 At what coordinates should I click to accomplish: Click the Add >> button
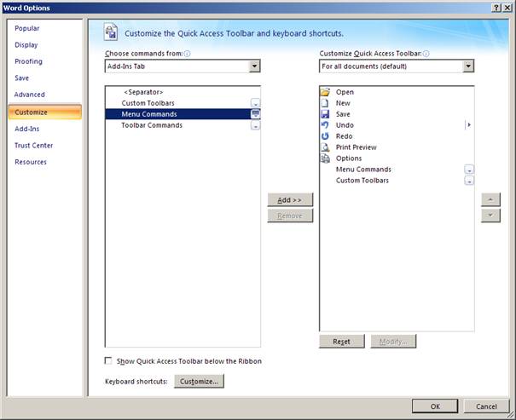(290, 200)
